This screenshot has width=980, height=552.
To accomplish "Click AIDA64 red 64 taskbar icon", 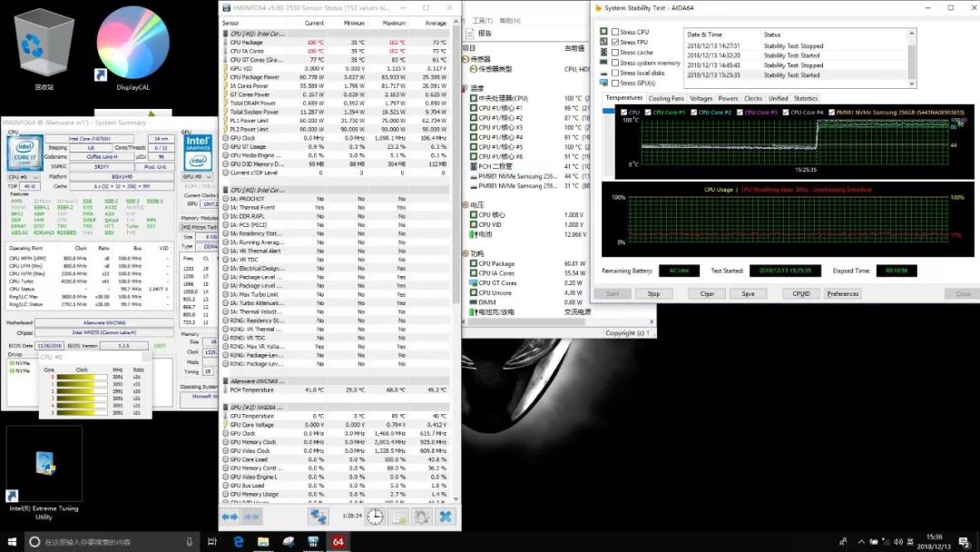I will tap(338, 541).
